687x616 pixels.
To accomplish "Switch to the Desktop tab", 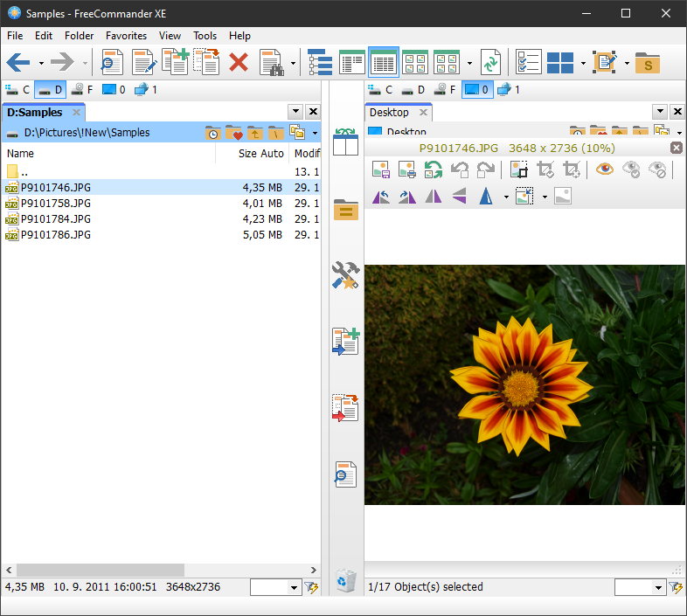I will coord(389,113).
